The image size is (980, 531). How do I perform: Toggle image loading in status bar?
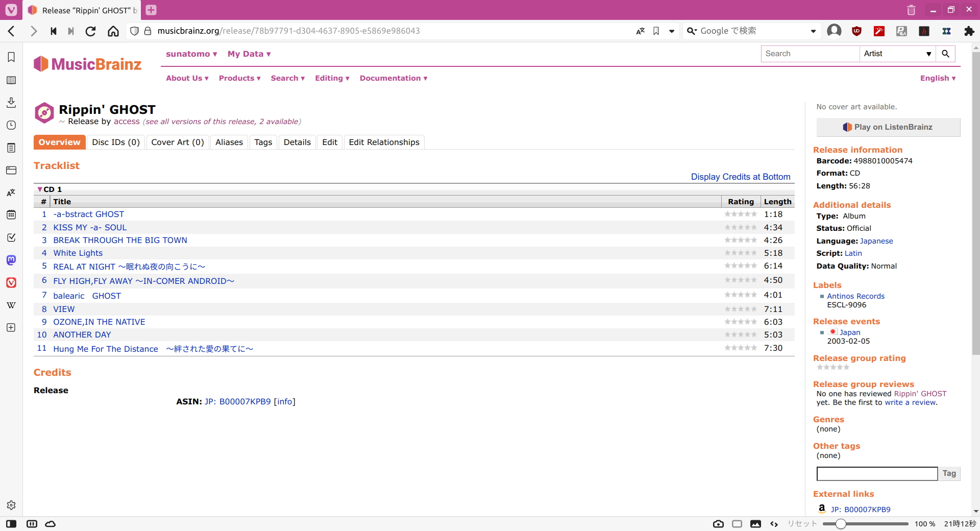[x=756, y=524]
